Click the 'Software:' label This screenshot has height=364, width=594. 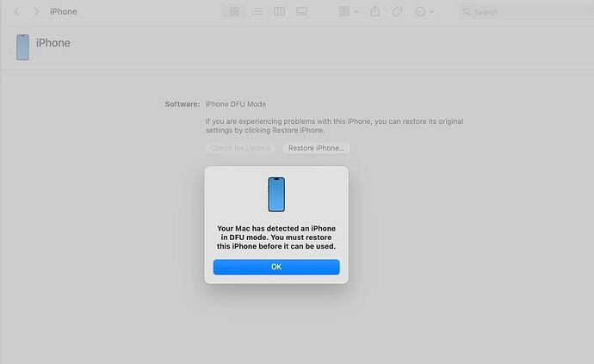[183, 104]
